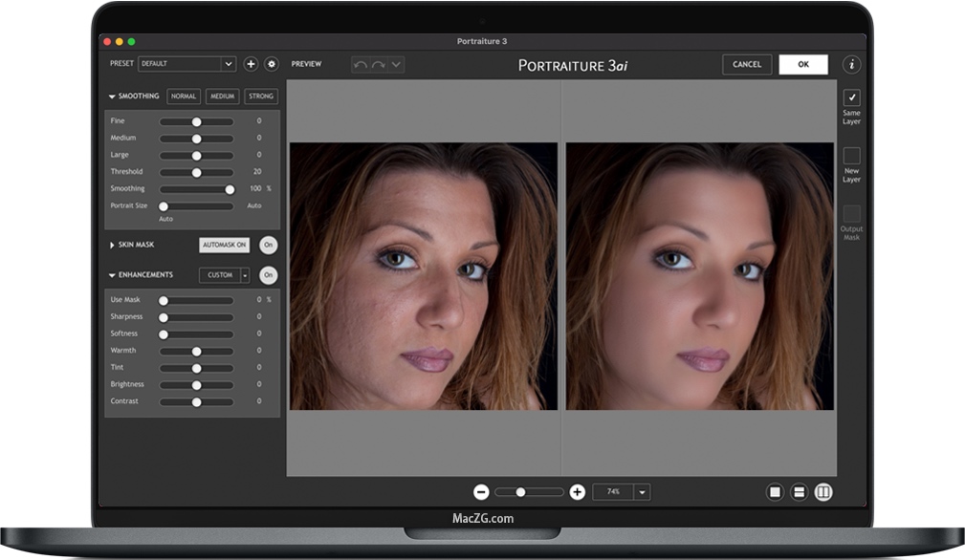
Task: Zoom in with the plus icon
Action: pos(577,492)
